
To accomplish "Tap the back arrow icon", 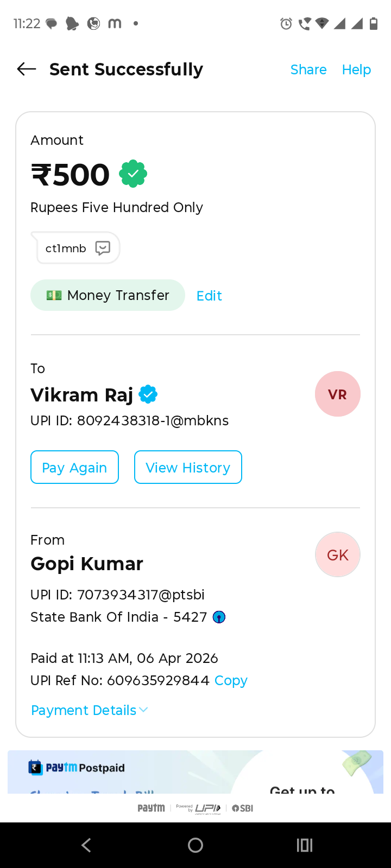I will (27, 69).
